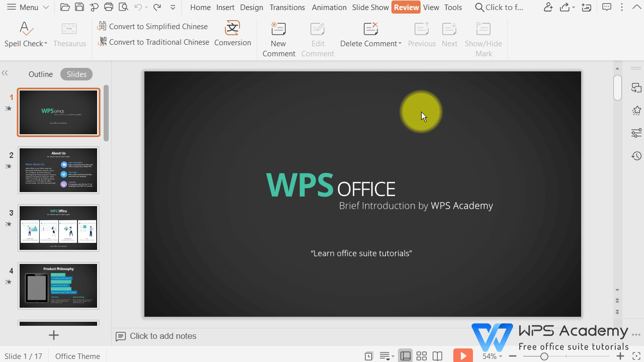
Task: Fit slide to window icon
Action: tap(636, 356)
